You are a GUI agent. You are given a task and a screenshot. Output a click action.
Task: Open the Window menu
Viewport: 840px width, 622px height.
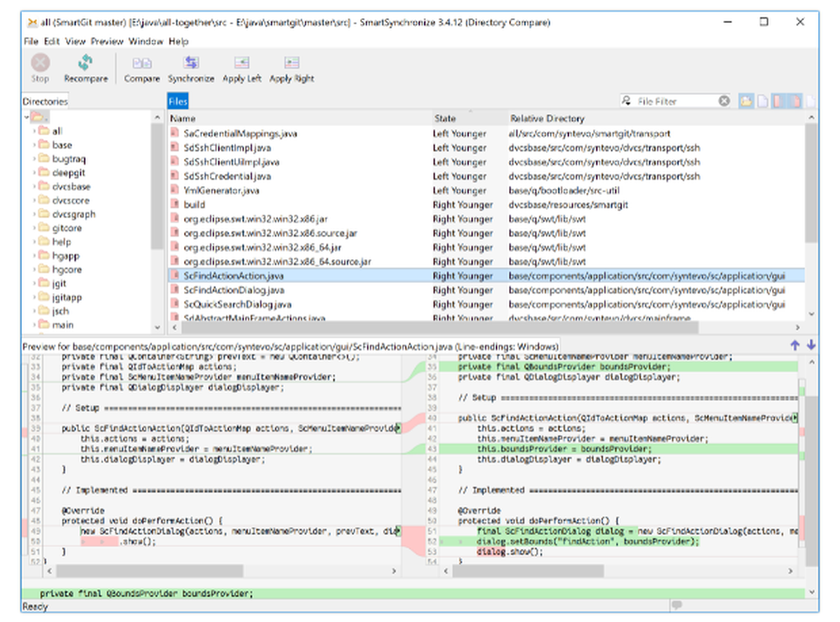(x=145, y=41)
